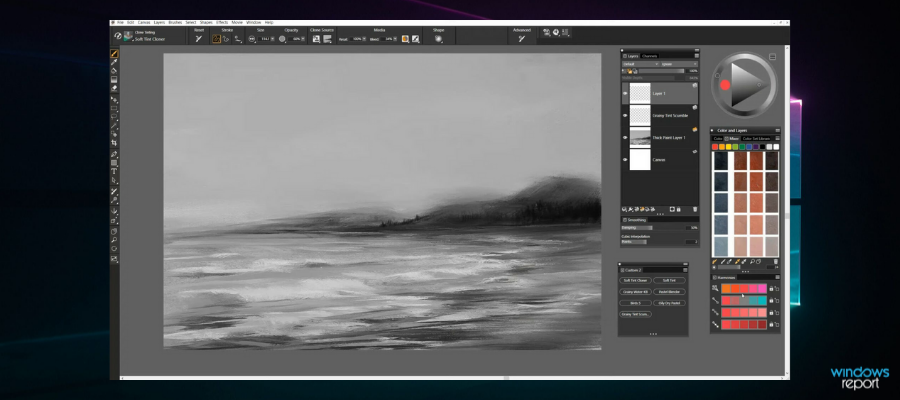Switch to the Color Set Libraries tab

point(756,138)
